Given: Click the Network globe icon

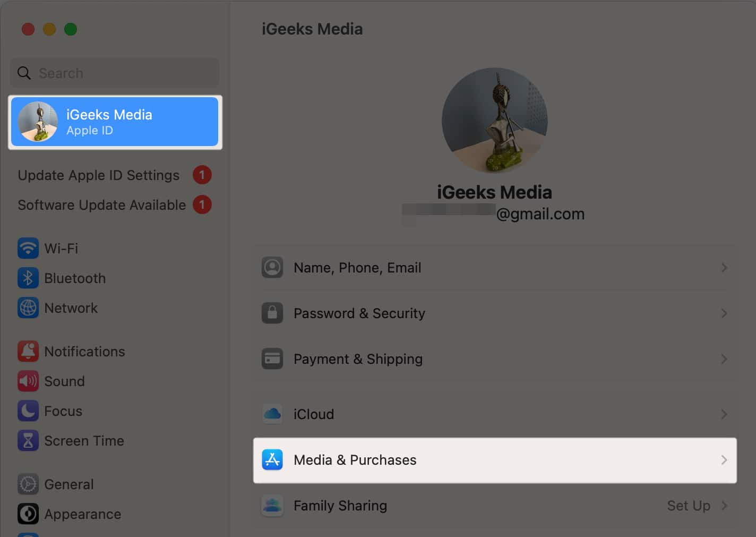Looking at the screenshot, I should [28, 308].
